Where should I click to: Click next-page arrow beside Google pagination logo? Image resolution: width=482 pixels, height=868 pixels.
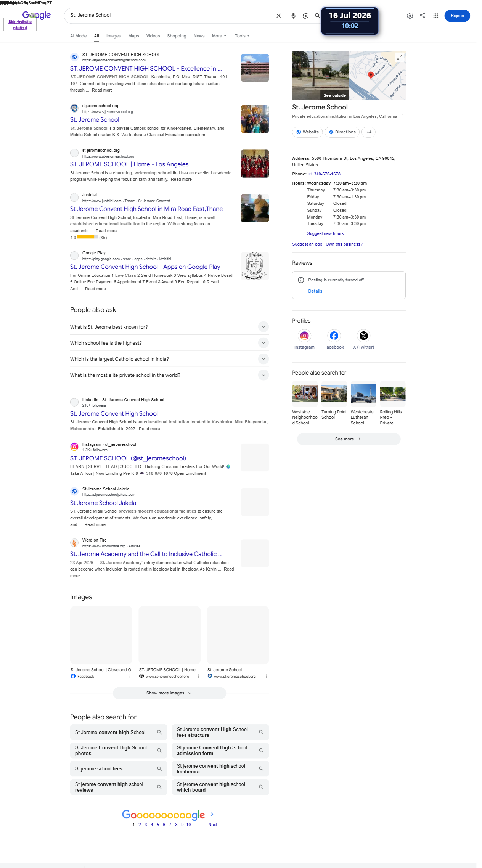[212, 814]
